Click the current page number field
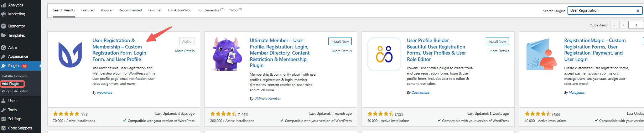Image resolution: width=644 pixels, height=133 pixels. pyautogui.click(x=636, y=25)
